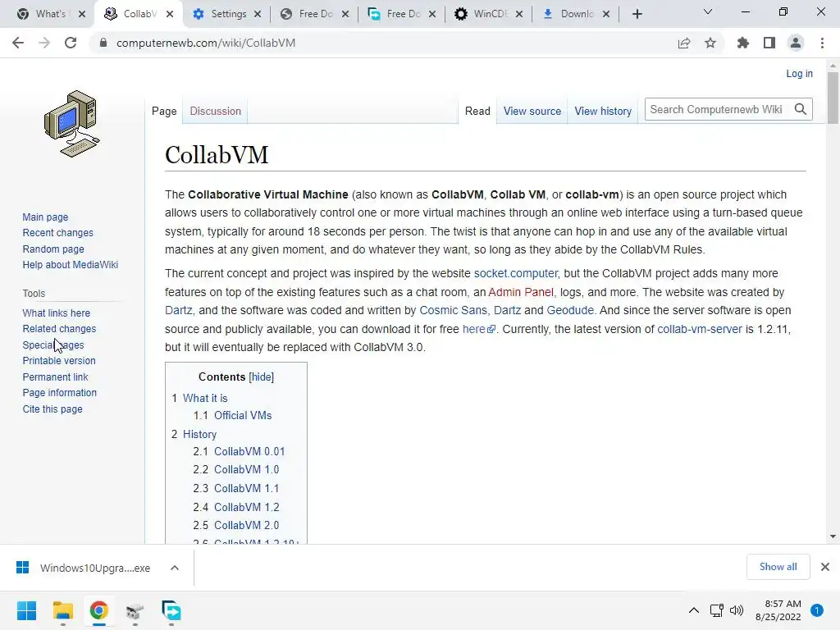Jump to CollabVM 2.0 section

tap(246, 525)
